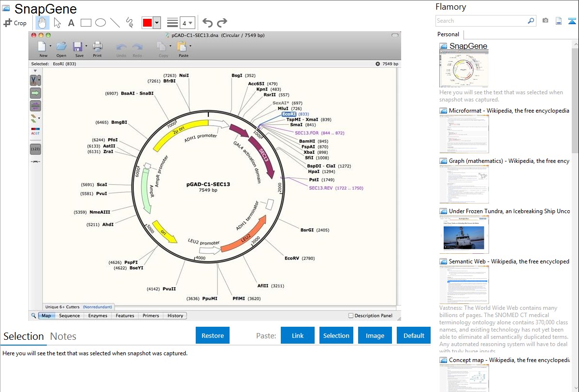Toggle the show primers button

tap(35, 106)
